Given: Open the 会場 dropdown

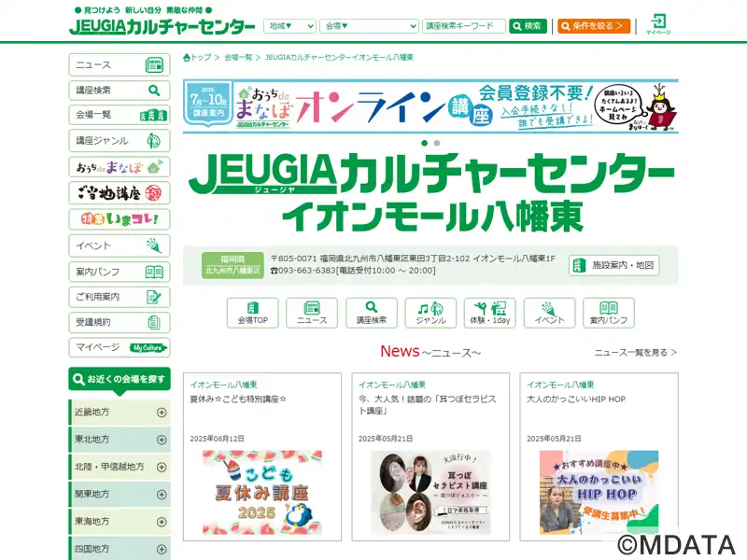Looking at the screenshot, I should pos(369,26).
